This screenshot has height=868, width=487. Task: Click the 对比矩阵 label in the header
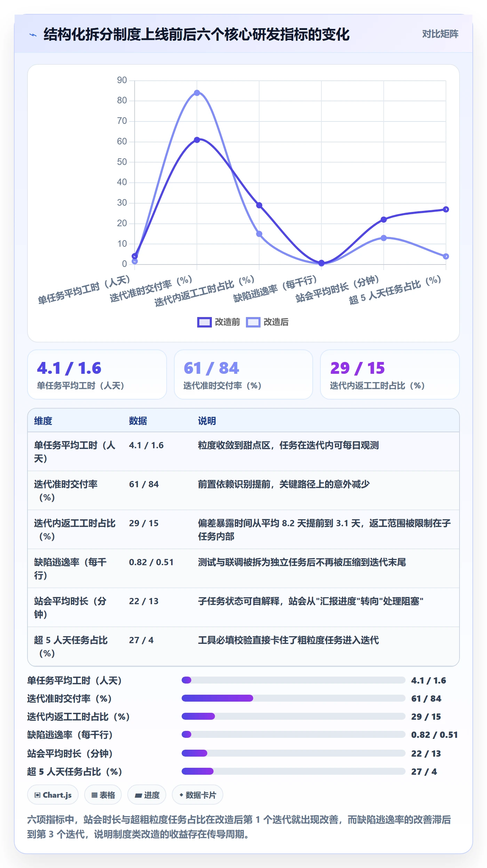(x=440, y=34)
